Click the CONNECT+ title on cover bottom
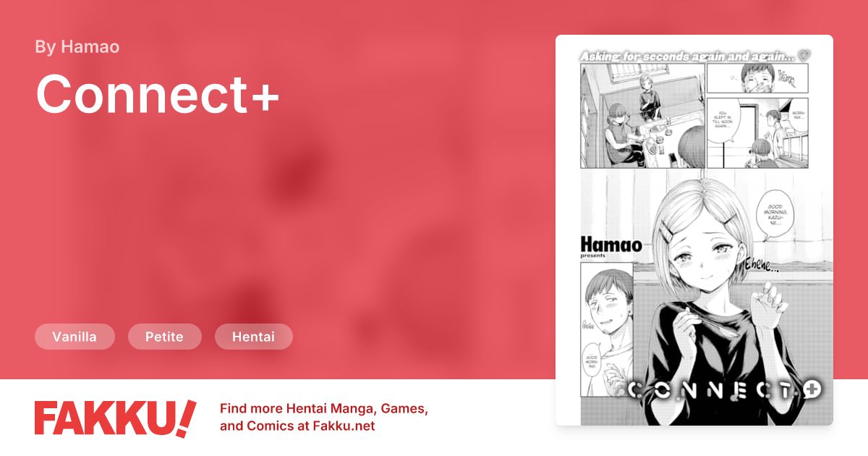 click(x=723, y=389)
